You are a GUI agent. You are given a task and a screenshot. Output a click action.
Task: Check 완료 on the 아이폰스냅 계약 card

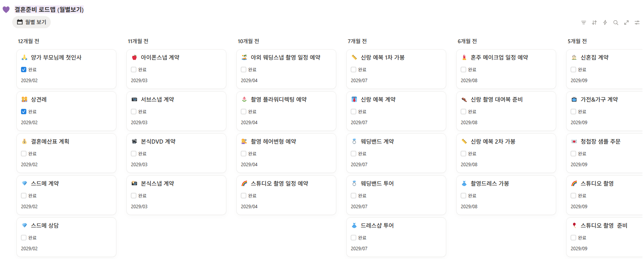pyautogui.click(x=133, y=69)
